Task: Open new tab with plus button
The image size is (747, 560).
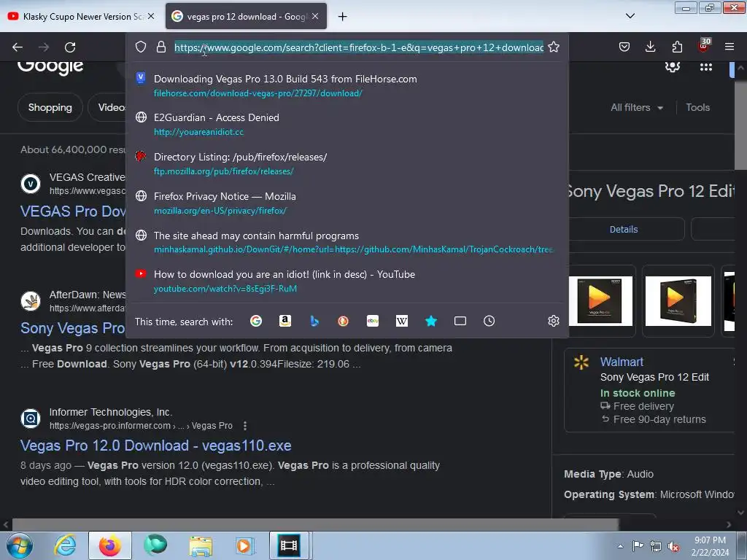Action: tap(343, 17)
